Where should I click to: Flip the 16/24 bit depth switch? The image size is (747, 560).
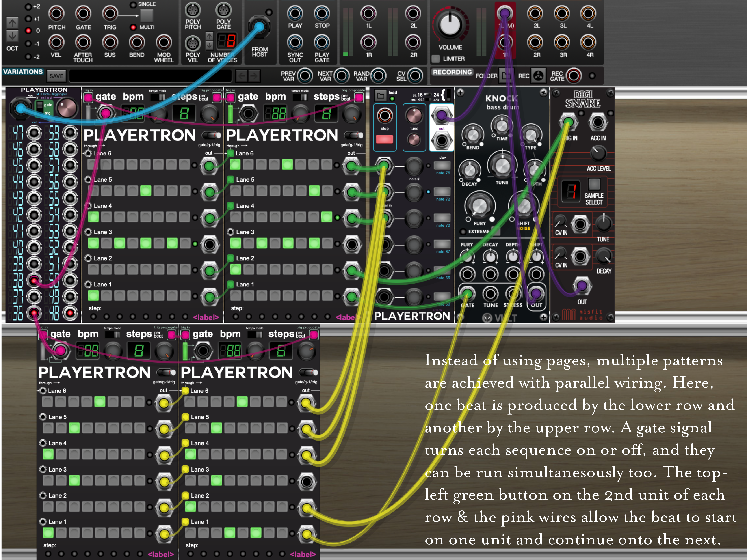(x=428, y=95)
